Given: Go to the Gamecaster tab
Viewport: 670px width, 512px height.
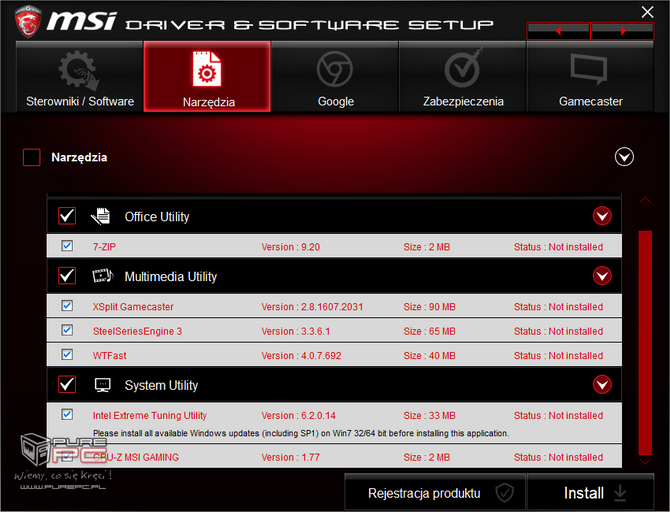Looking at the screenshot, I should (x=591, y=77).
